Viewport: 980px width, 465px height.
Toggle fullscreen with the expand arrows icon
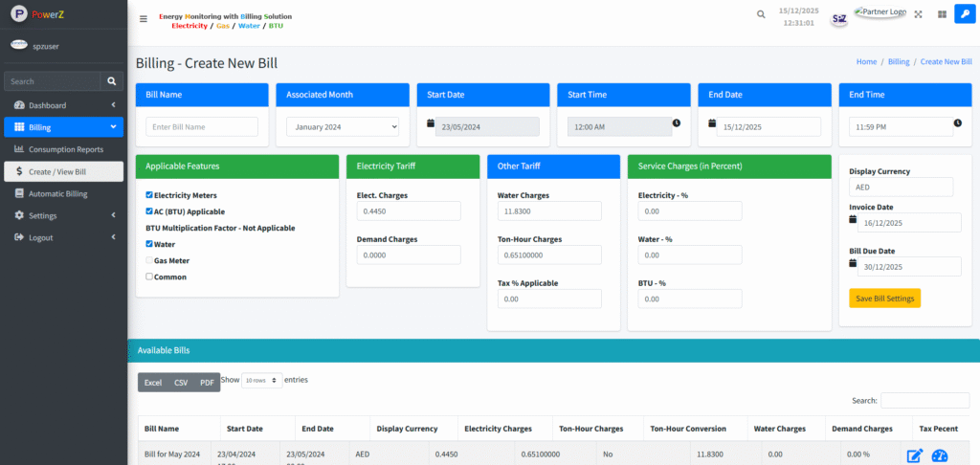(919, 14)
